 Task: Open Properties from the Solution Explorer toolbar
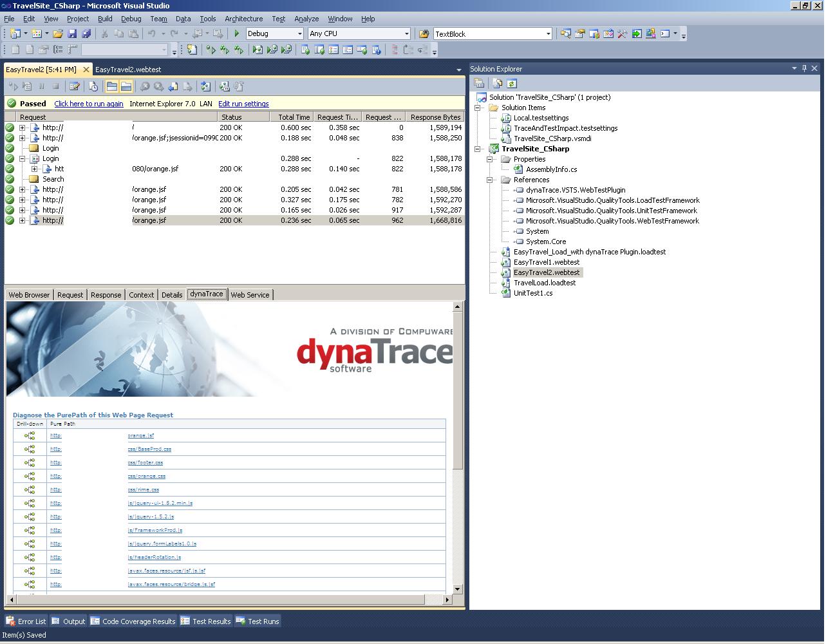[x=479, y=83]
